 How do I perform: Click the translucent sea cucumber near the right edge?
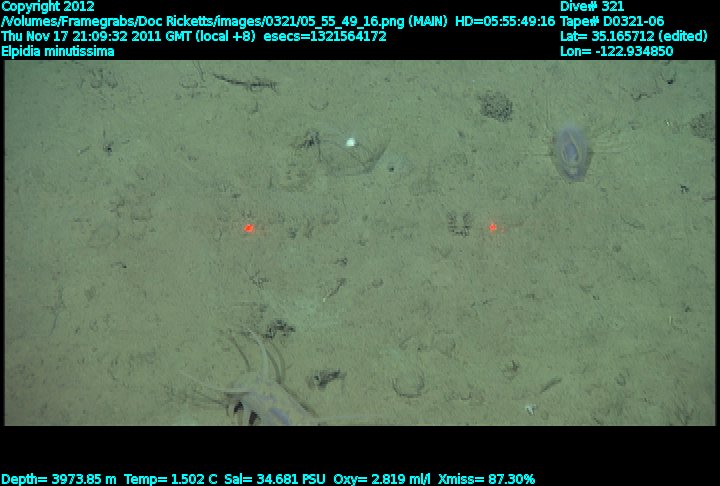[570, 153]
